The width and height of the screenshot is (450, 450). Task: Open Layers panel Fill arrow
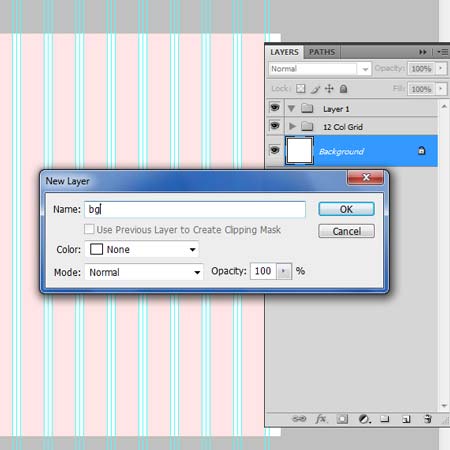click(x=441, y=89)
